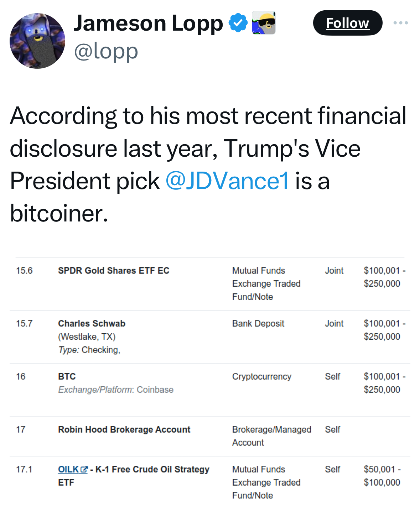Click the Exchange/Platform: Coinbase text

(116, 390)
